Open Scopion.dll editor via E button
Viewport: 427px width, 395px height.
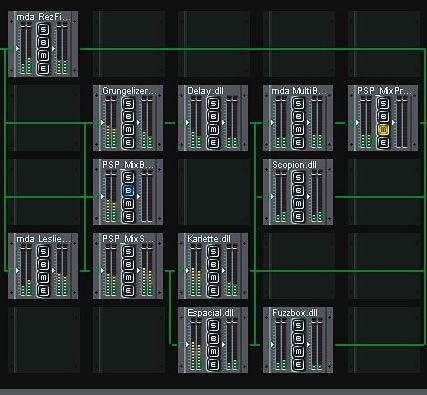pos(298,217)
